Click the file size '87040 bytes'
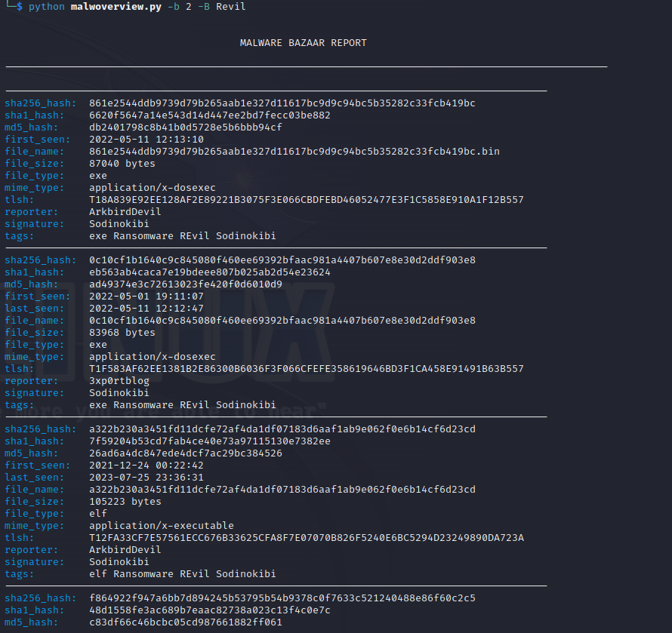 click(x=122, y=164)
